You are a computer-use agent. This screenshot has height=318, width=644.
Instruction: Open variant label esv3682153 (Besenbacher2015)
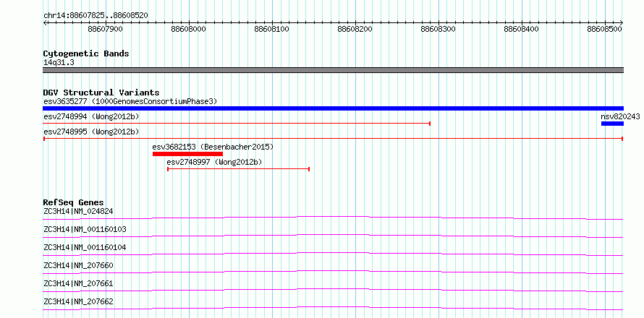213,147
